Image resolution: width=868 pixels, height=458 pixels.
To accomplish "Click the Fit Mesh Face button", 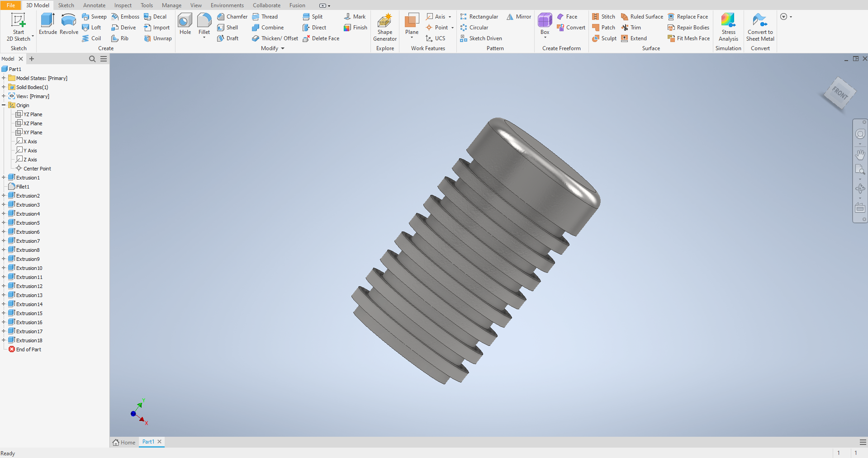I will point(689,38).
